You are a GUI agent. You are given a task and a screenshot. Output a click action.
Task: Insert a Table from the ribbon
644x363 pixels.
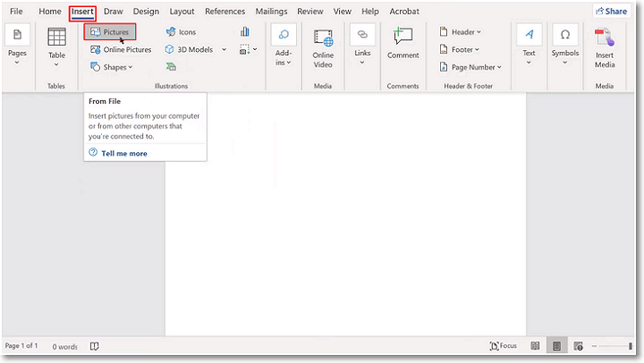[x=56, y=46]
